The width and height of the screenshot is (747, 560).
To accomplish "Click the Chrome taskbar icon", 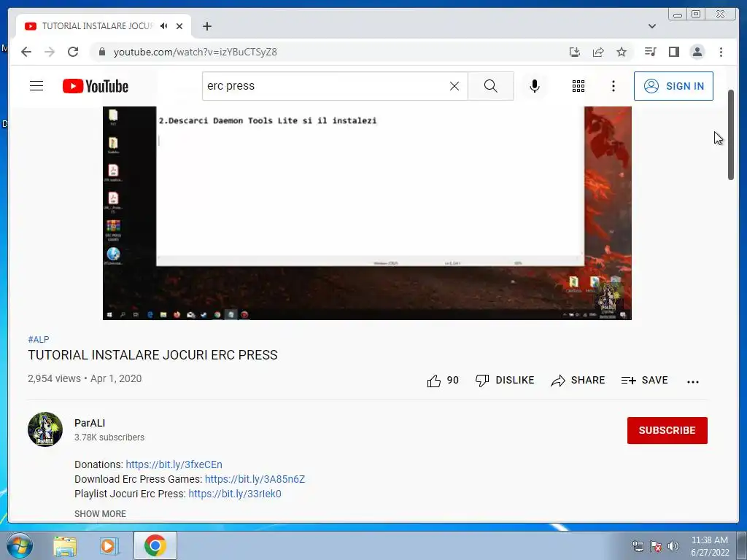I will tap(155, 545).
